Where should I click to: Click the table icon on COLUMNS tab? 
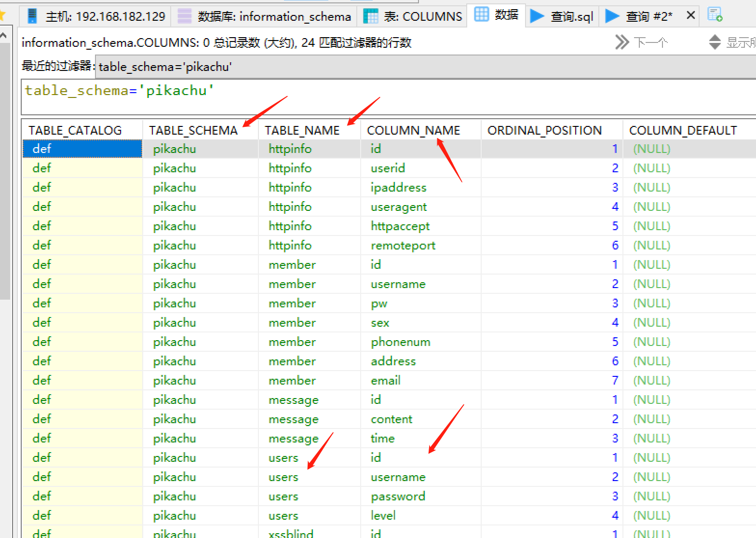click(x=370, y=16)
